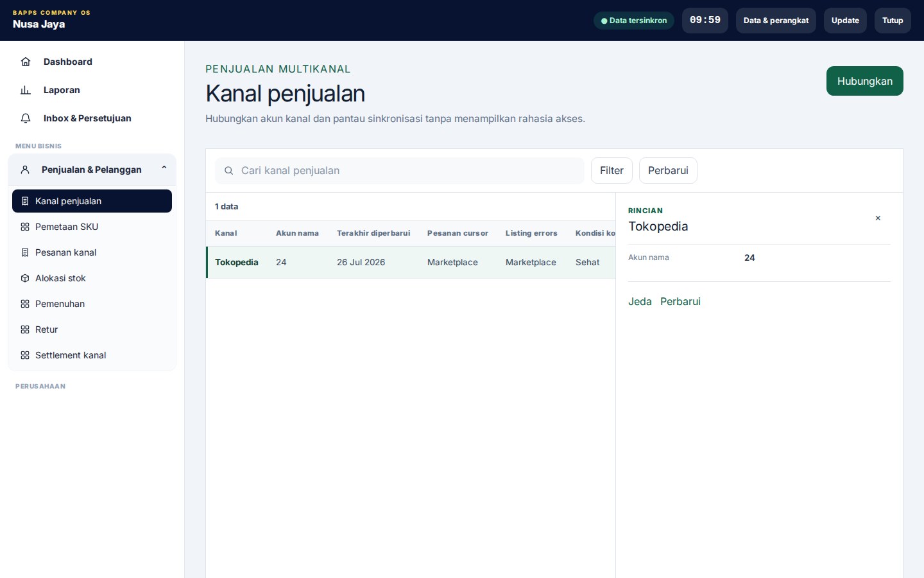924x578 pixels.
Task: Close the Tokopedia Rincian panel
Action: pos(878,218)
